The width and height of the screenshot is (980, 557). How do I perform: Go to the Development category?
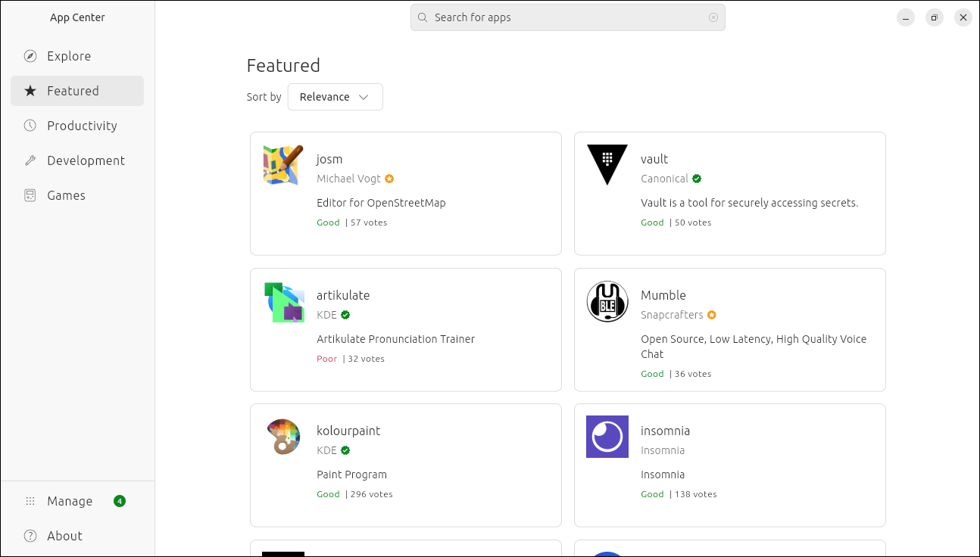click(x=86, y=160)
